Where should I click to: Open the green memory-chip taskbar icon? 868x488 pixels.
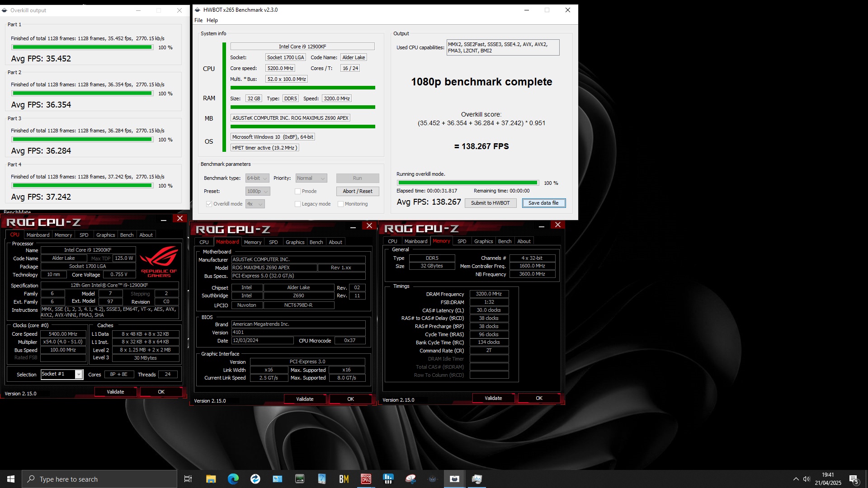point(299,479)
